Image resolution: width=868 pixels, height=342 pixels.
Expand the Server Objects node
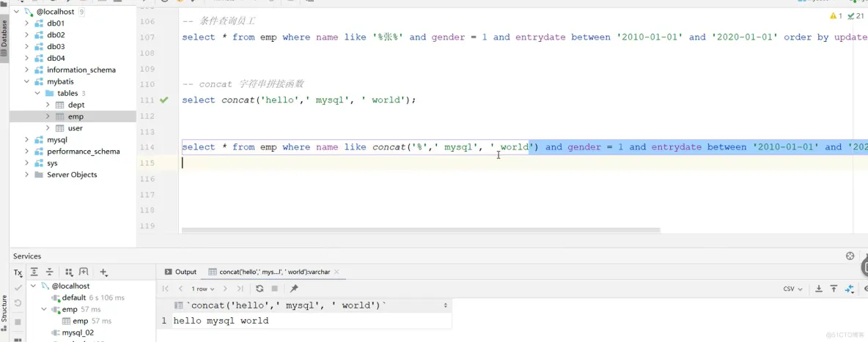(26, 174)
